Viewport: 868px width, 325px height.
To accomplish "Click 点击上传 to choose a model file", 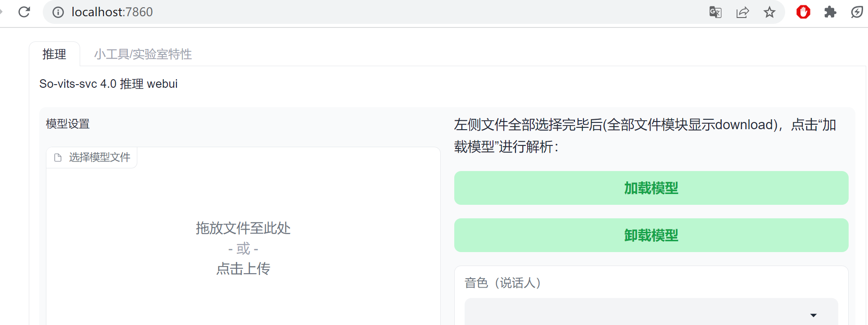I will click(x=243, y=269).
